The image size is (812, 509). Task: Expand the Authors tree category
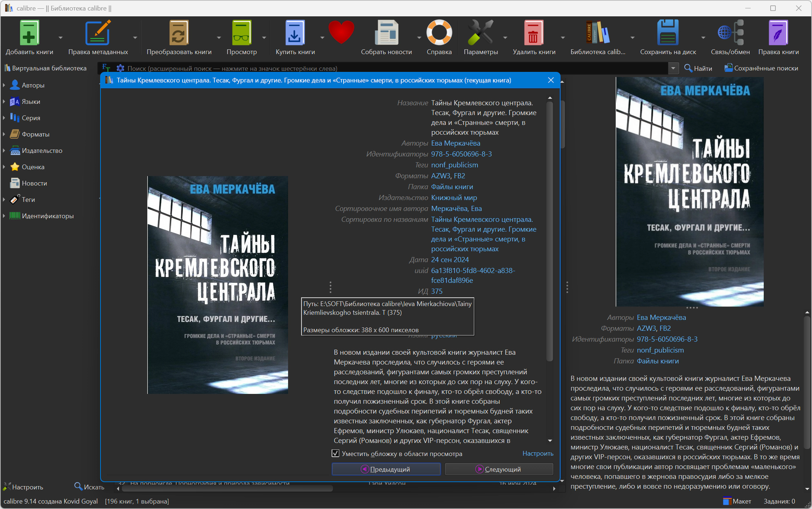[x=4, y=85]
